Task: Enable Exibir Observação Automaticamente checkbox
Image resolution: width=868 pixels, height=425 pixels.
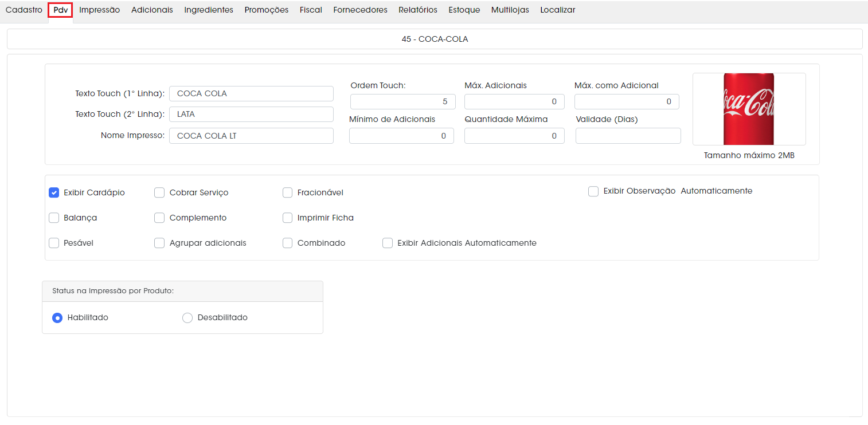Action: click(x=593, y=191)
